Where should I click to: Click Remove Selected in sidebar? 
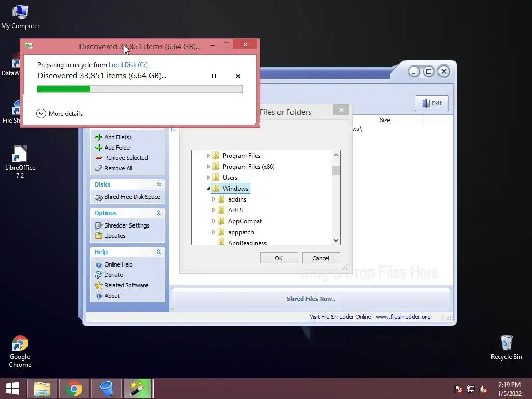point(122,158)
